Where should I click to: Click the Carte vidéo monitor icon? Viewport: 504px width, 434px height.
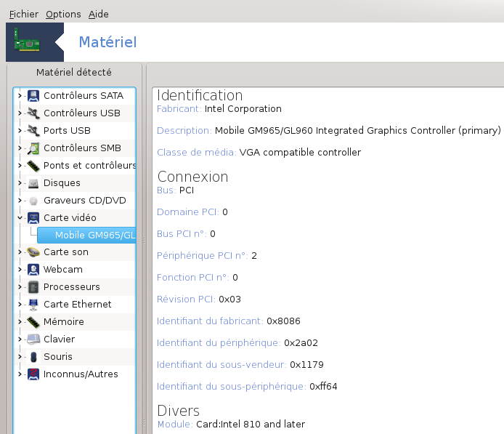pos(33,218)
